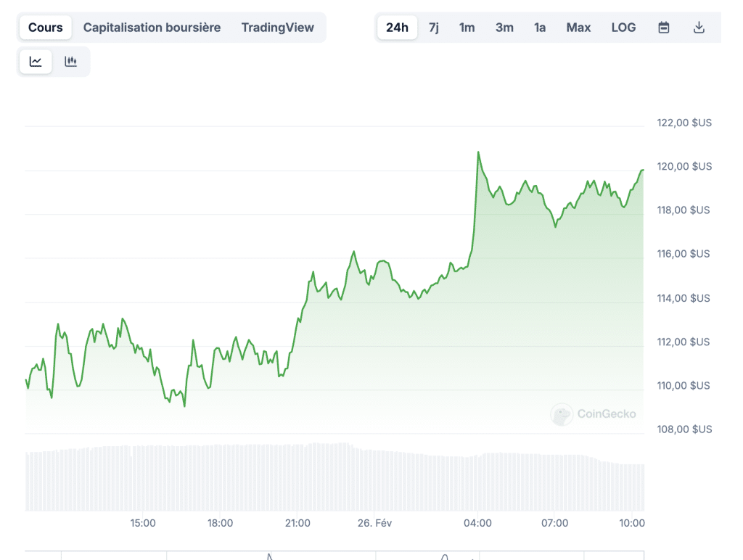Viewport: 743px width, 560px height.
Task: Click the 10:00 time axis label
Action: pos(632,523)
